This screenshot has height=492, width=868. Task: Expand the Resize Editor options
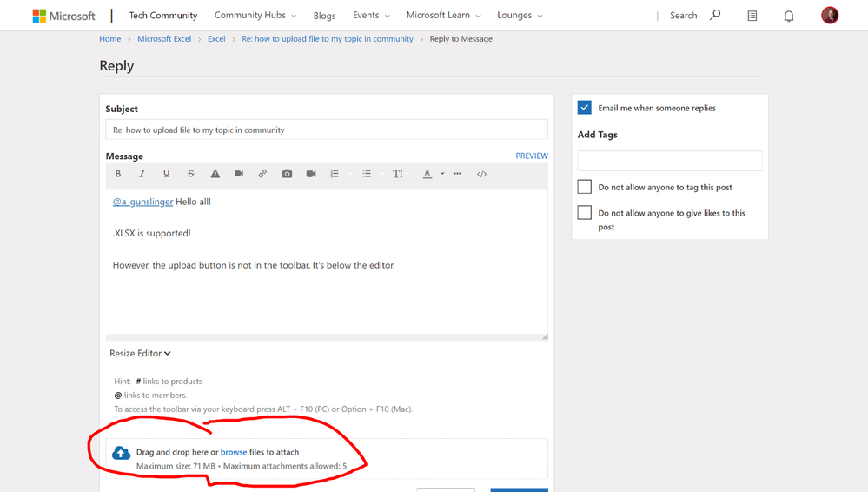pyautogui.click(x=140, y=353)
